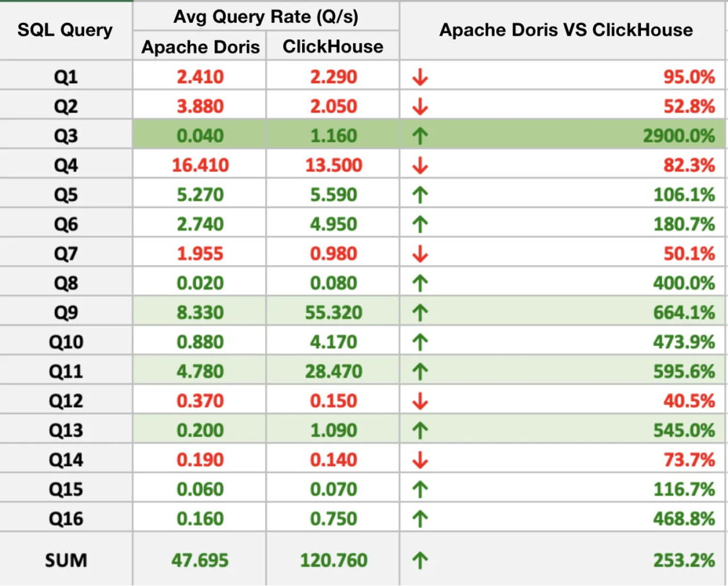The width and height of the screenshot is (728, 586).
Task: Select the SQL Query header cell
Action: [x=66, y=30]
